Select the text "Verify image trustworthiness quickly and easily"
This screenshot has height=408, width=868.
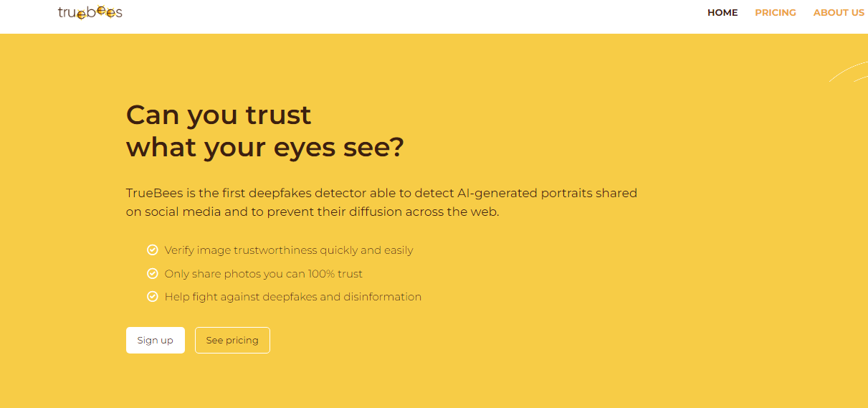point(289,250)
